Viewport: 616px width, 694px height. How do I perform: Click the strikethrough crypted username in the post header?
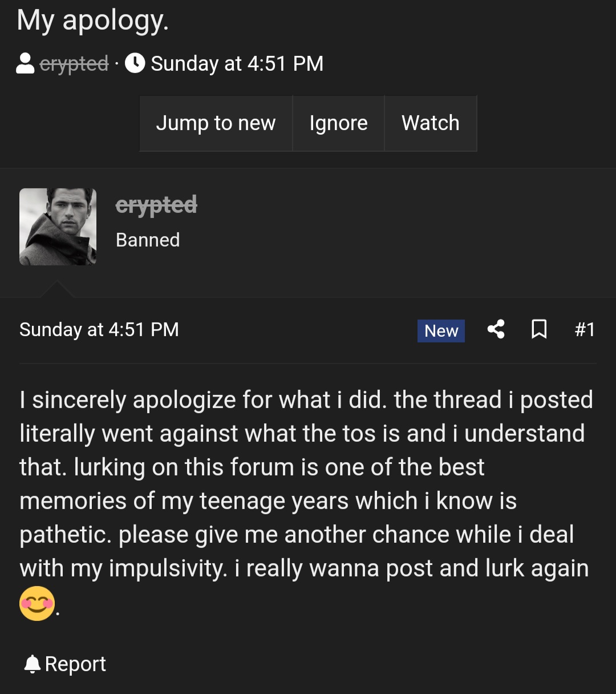[157, 205]
